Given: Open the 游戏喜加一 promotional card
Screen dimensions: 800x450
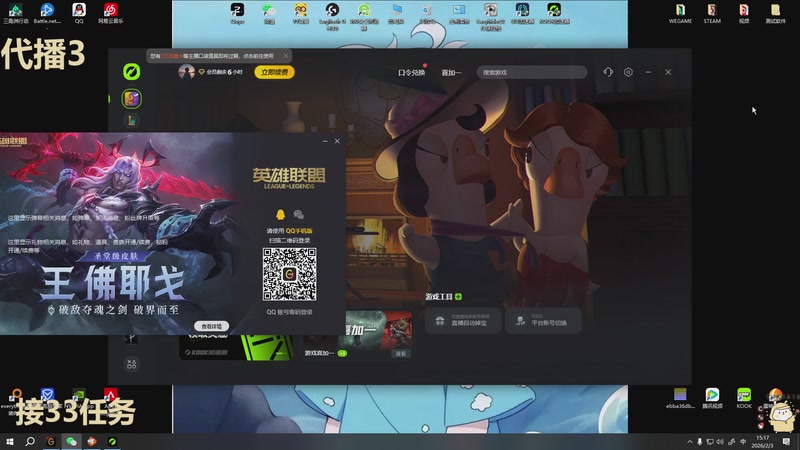Looking at the screenshot, I should 358,335.
